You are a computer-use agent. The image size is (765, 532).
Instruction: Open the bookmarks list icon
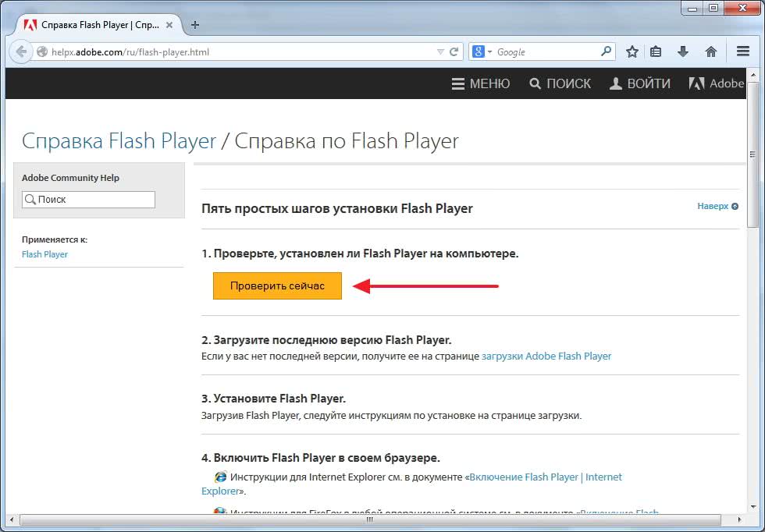(656, 51)
